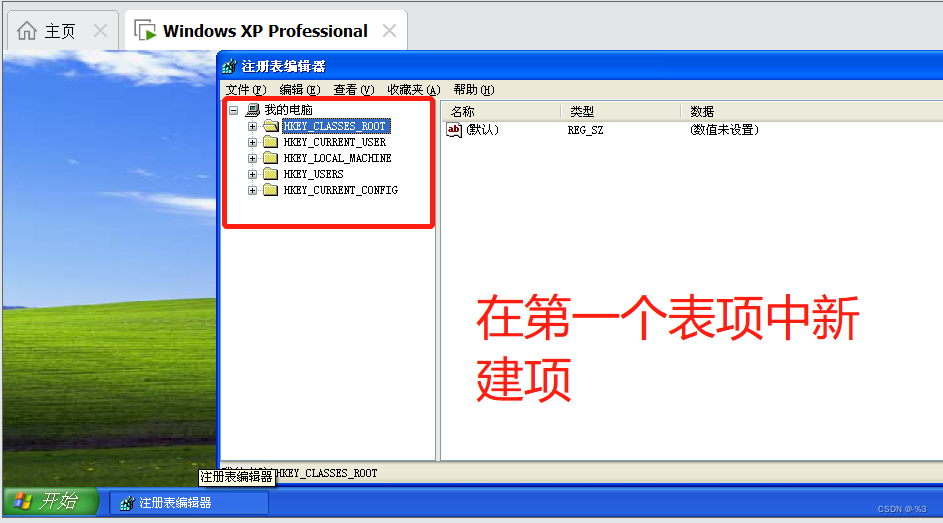
Task: Click the My Computer icon in tree root
Action: 253,110
